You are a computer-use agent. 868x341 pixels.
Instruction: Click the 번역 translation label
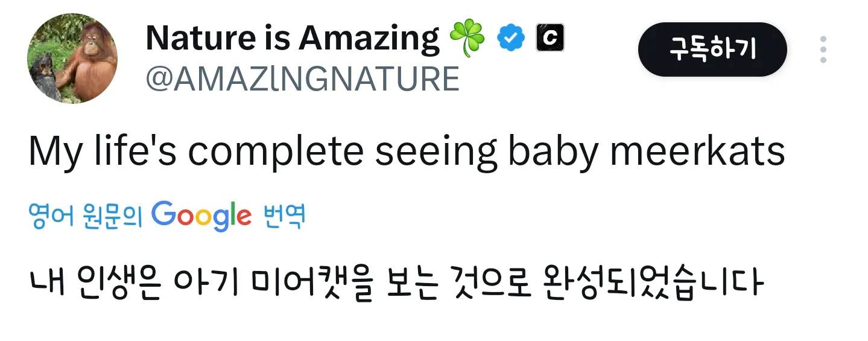285,216
